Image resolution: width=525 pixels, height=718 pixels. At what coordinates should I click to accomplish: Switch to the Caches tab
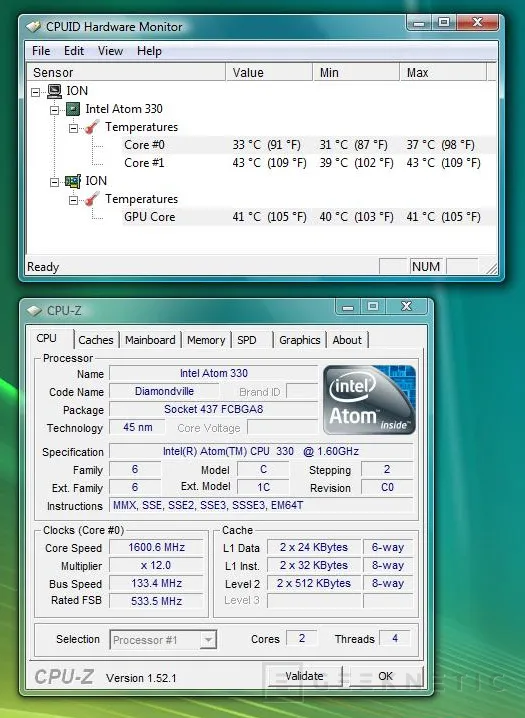(96, 340)
